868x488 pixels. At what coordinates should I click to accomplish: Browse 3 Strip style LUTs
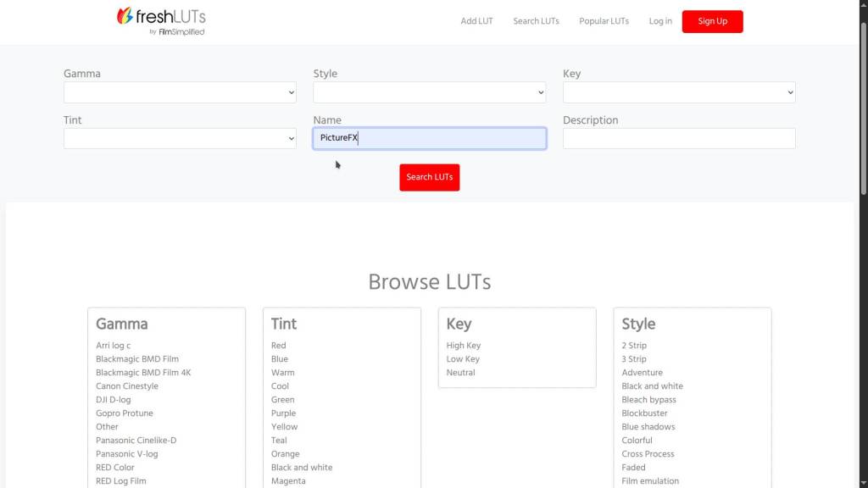pos(634,359)
